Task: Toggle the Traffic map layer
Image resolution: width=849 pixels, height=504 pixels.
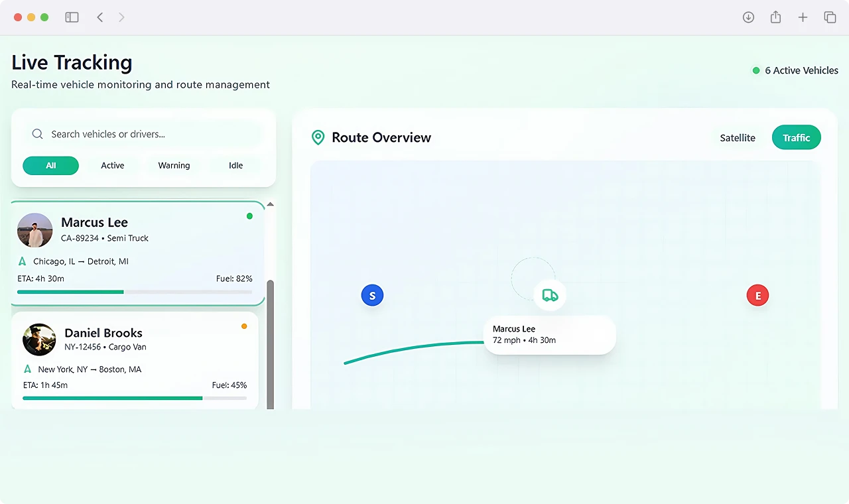Action: pyautogui.click(x=796, y=138)
